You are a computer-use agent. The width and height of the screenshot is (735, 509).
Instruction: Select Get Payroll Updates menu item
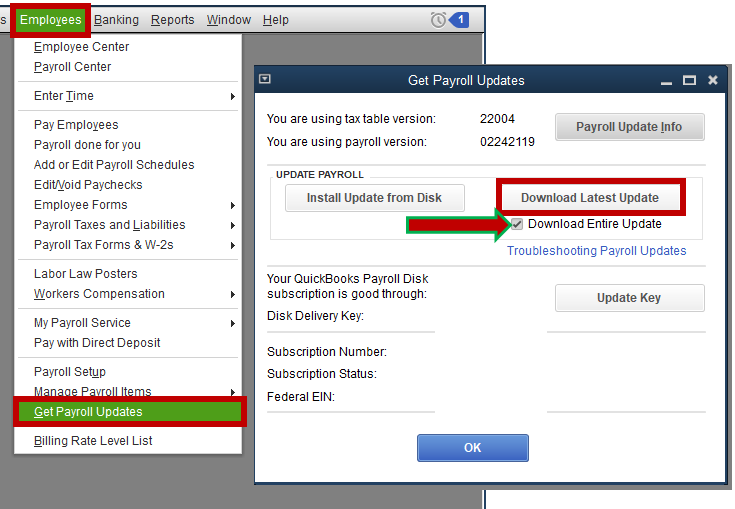tap(129, 412)
